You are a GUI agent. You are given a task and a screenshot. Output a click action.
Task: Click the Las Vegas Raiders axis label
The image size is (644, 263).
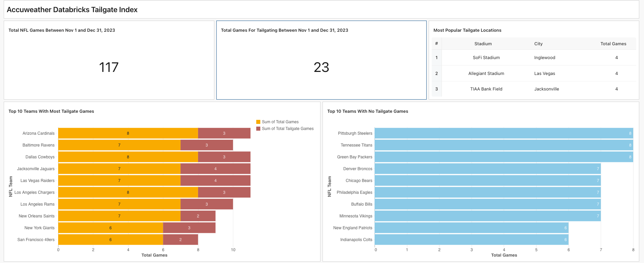[38, 181]
